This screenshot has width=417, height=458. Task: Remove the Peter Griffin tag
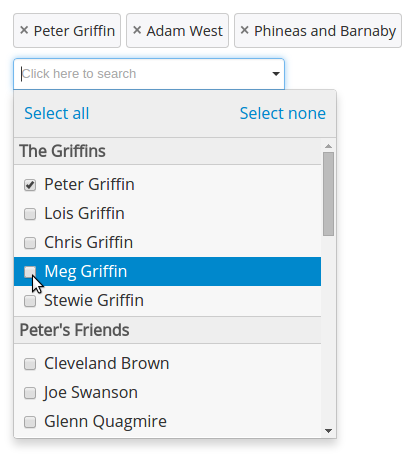(x=24, y=30)
